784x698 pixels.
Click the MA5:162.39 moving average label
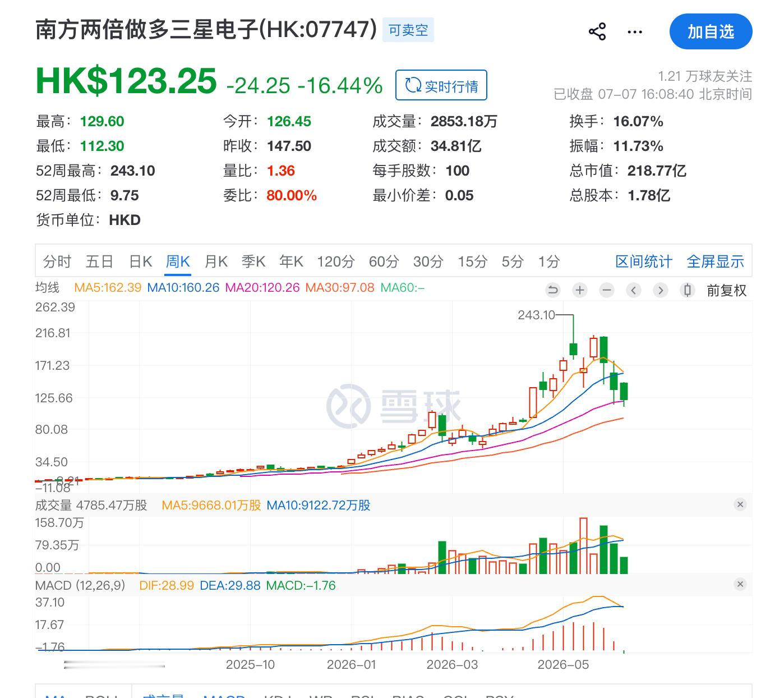pos(108,288)
